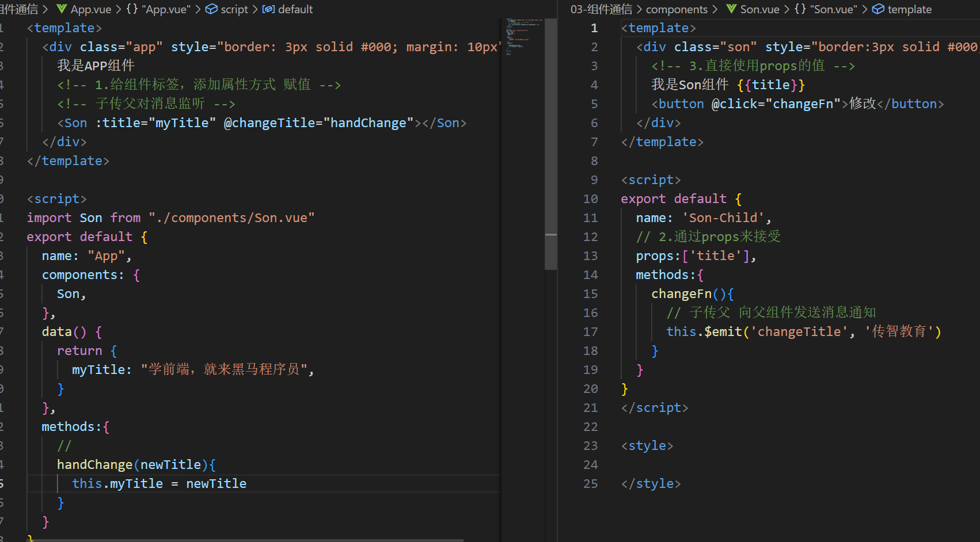980x542 pixels.
Task: Click line number 25 in Son.vue gutter
Action: pyautogui.click(x=591, y=483)
